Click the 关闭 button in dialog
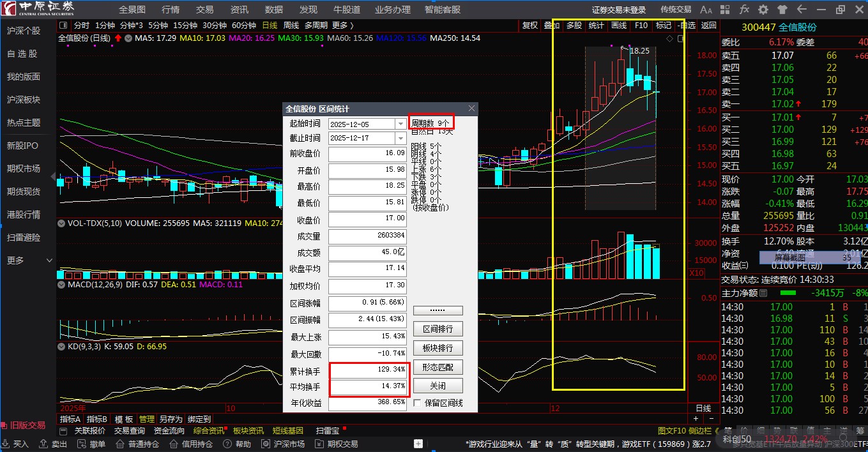This screenshot has height=452, width=868. (x=438, y=386)
